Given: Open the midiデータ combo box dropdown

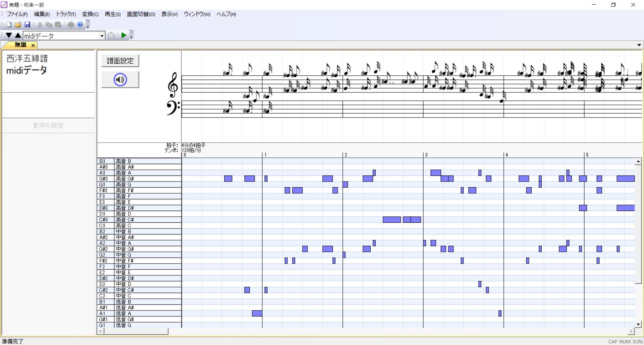Looking at the screenshot, I should [x=102, y=36].
